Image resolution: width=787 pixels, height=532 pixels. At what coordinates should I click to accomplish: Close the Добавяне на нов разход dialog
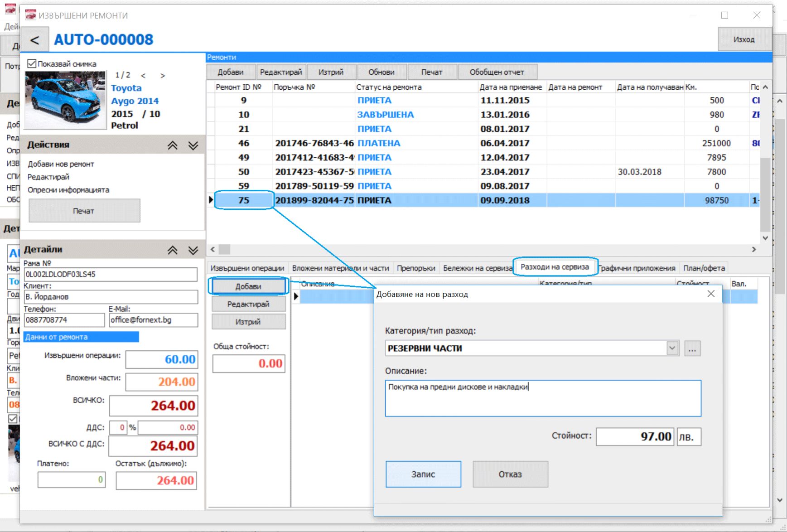point(711,294)
